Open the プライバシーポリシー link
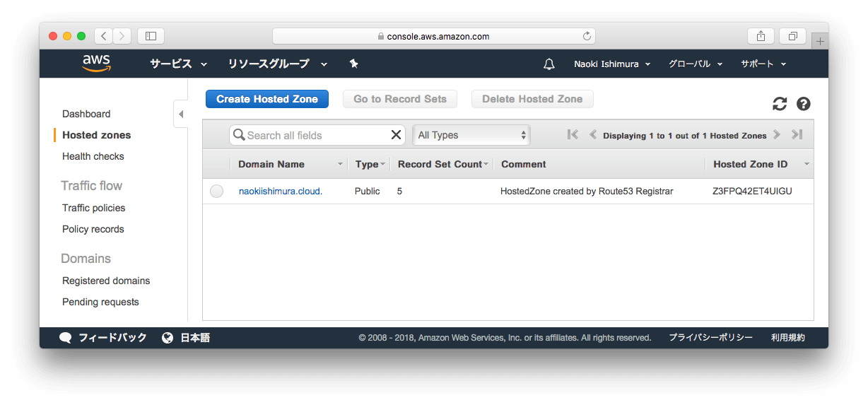Screen dimensions: 868x405 click(x=711, y=338)
